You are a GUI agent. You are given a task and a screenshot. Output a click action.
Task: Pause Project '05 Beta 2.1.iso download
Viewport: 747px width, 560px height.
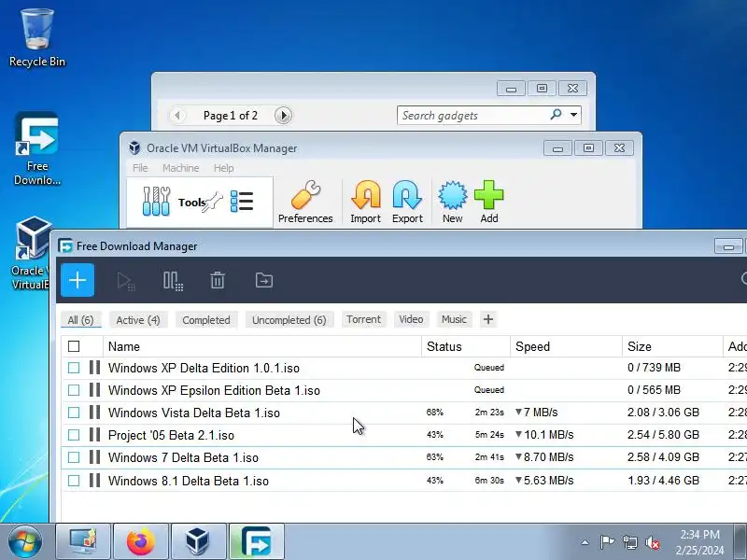(95, 435)
